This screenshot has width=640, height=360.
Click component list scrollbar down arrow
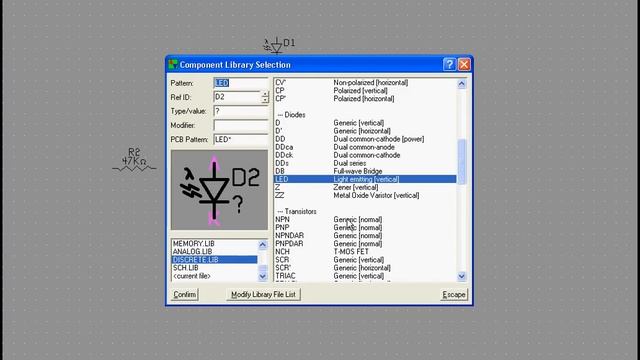point(462,276)
